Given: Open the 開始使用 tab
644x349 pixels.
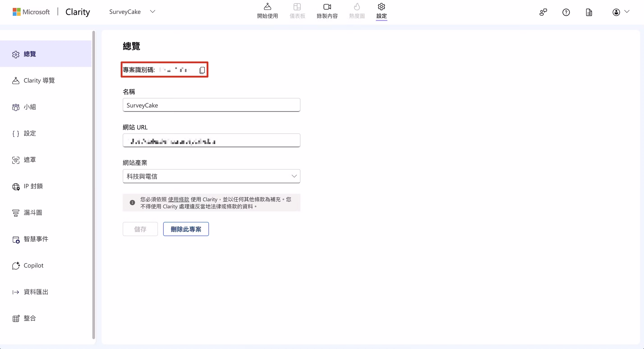Looking at the screenshot, I should point(267,11).
